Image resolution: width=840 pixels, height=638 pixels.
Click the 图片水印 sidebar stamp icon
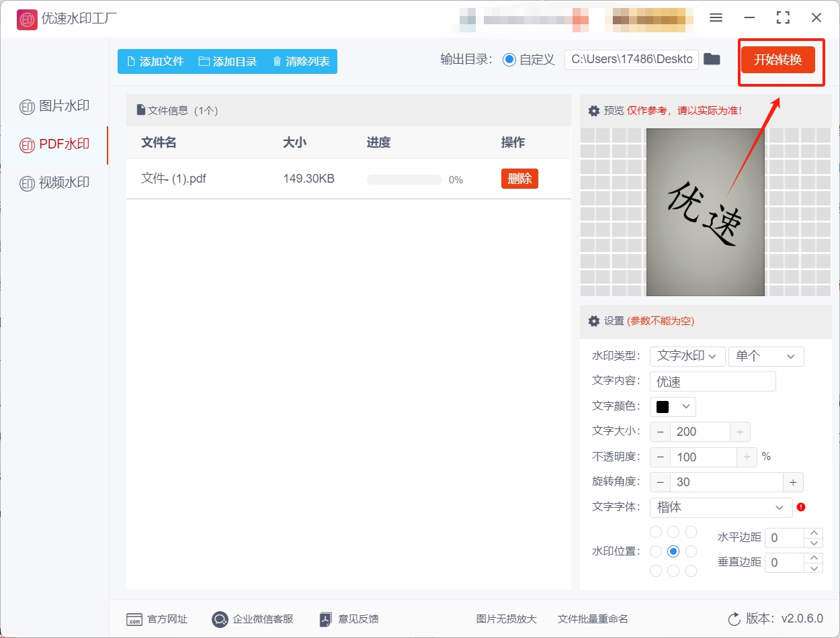click(27, 106)
